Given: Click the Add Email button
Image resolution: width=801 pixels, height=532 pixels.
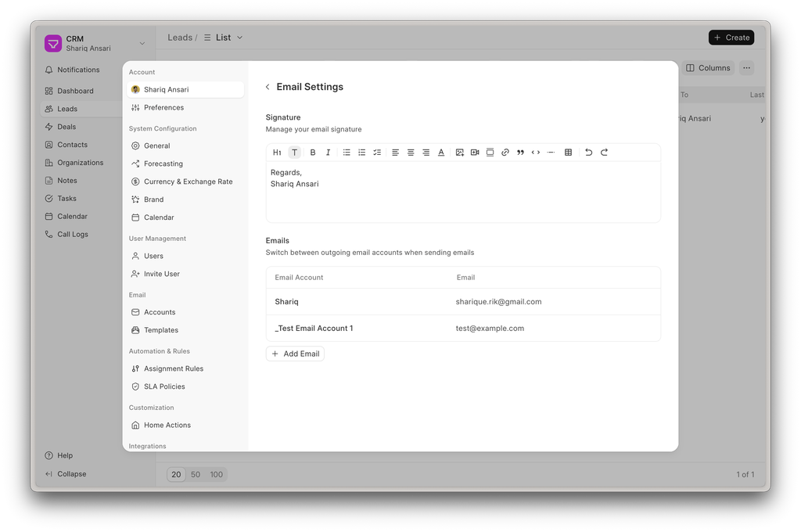Looking at the screenshot, I should (x=295, y=354).
